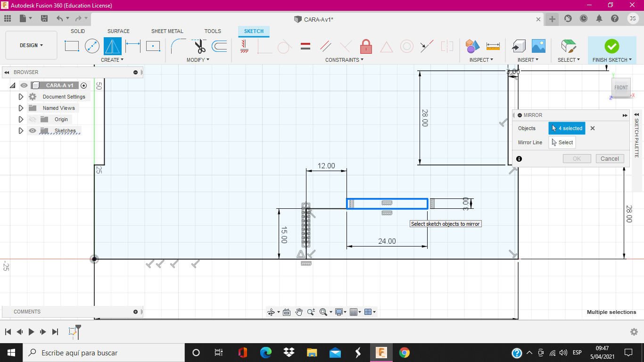Click the Mirror Line Select button
Viewport: 644px width, 362px height.
click(562, 142)
